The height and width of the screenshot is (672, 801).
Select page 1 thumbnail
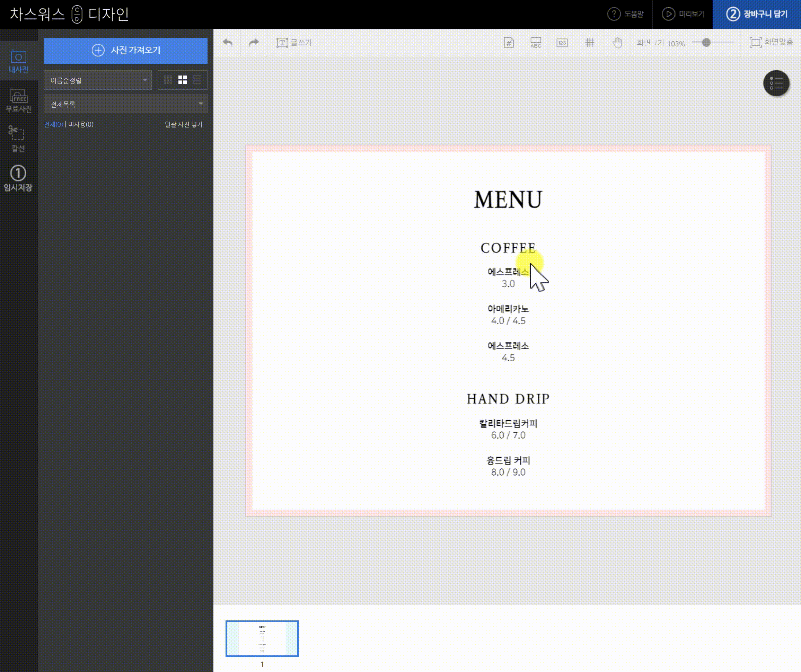pos(262,639)
